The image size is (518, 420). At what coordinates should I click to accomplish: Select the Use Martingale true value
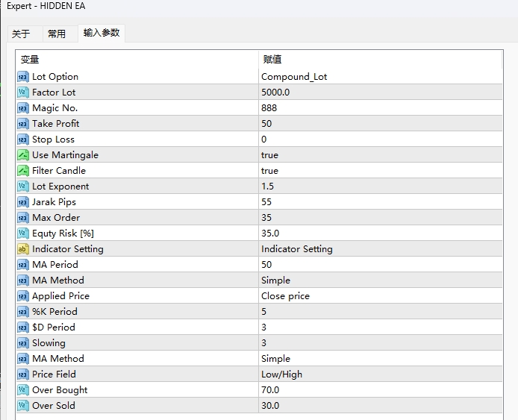(269, 155)
